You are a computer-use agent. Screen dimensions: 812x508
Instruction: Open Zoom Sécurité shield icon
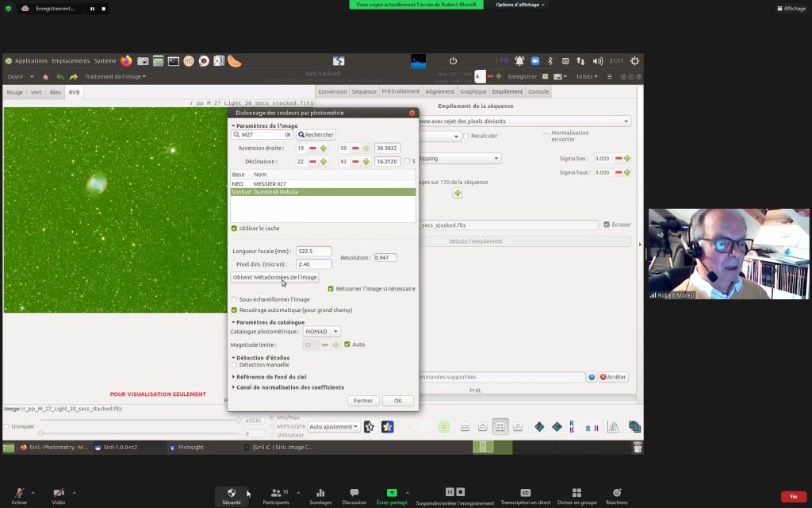point(232,495)
